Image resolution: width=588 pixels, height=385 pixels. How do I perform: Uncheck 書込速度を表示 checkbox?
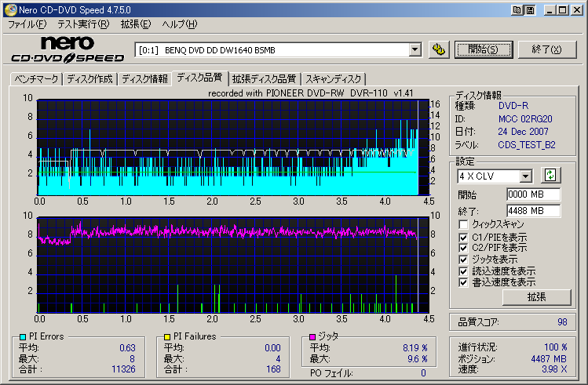point(463,282)
